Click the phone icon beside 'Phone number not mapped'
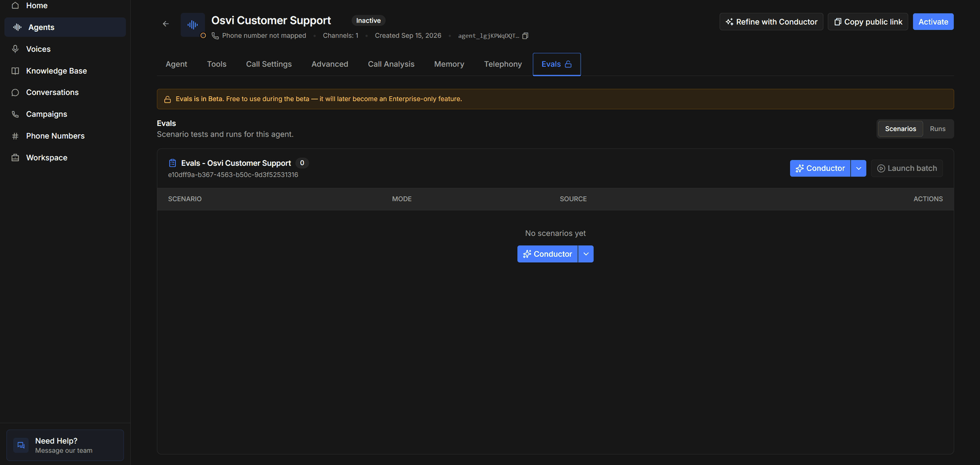This screenshot has width=980, height=465. pos(215,36)
